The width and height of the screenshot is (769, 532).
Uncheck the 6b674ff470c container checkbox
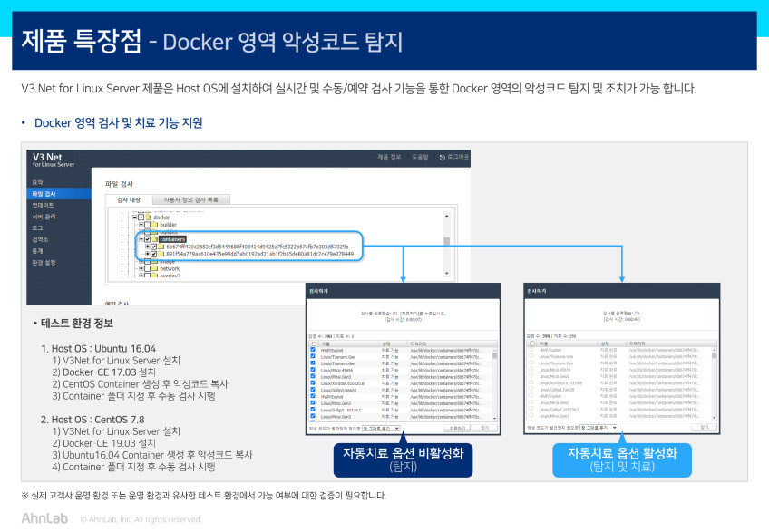(153, 247)
